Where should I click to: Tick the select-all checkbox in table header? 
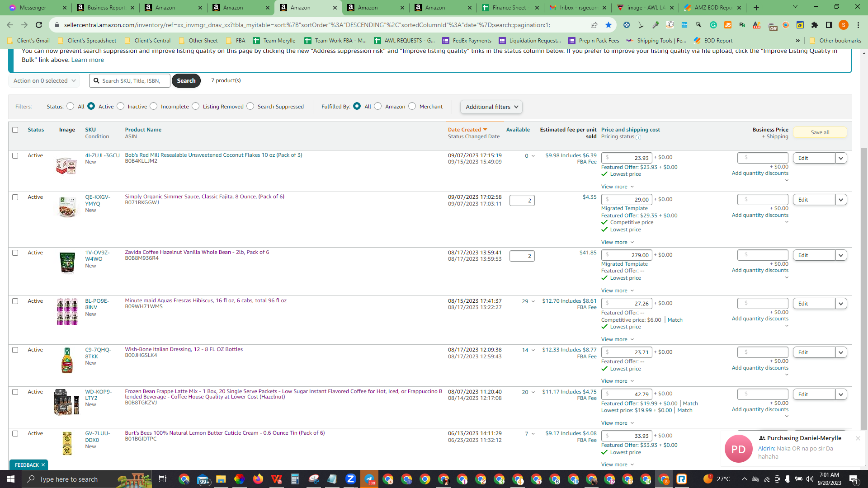click(15, 130)
